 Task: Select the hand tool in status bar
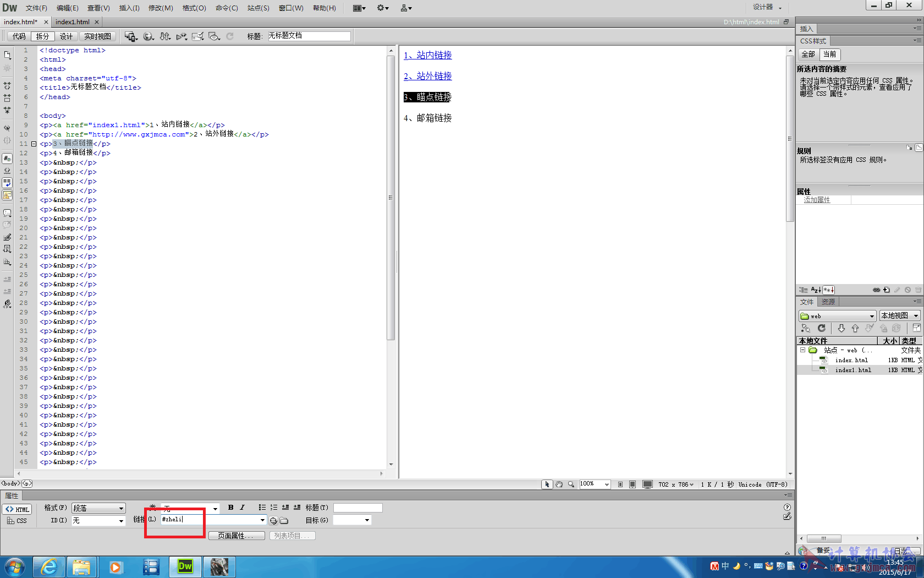pos(559,484)
